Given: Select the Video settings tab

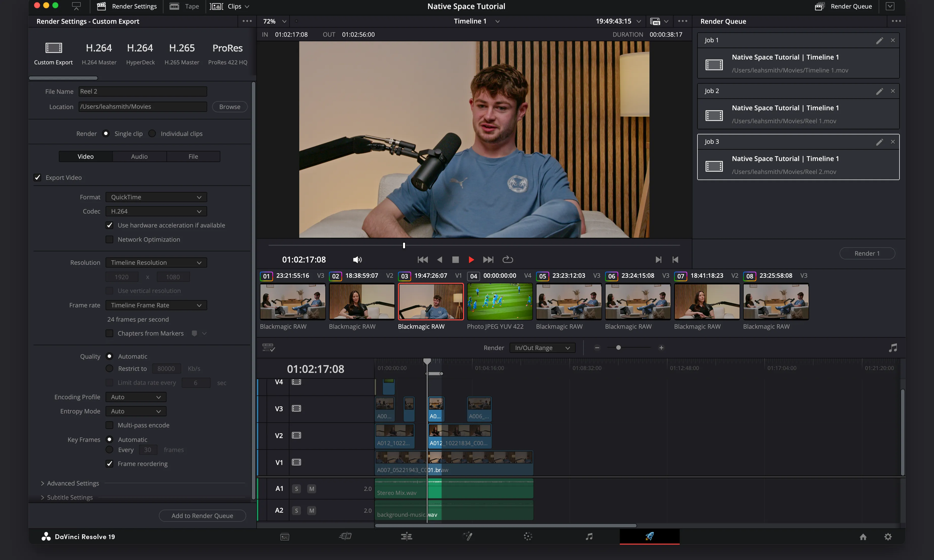Looking at the screenshot, I should tap(86, 156).
